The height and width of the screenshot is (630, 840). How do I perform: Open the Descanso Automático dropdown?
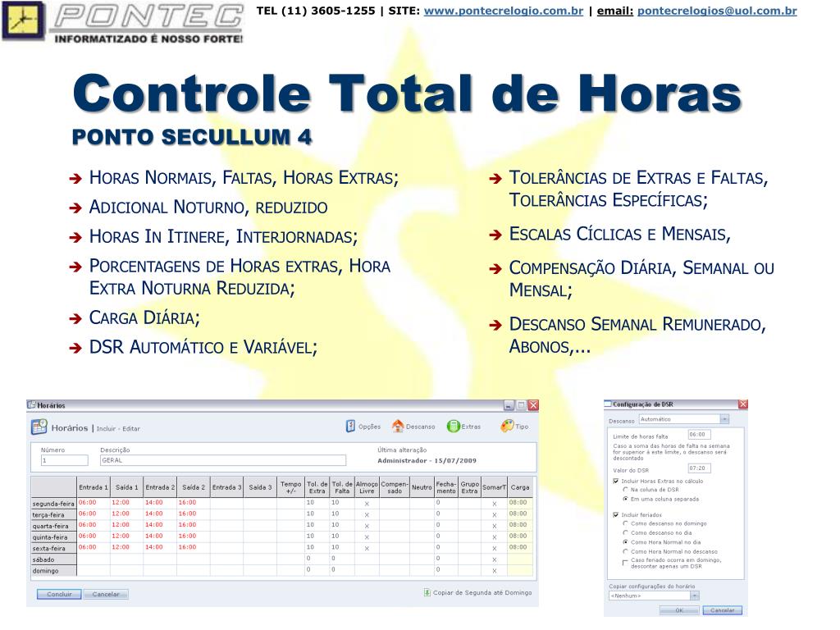coord(724,419)
